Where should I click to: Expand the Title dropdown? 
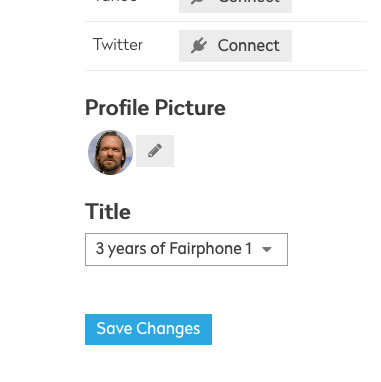(186, 249)
